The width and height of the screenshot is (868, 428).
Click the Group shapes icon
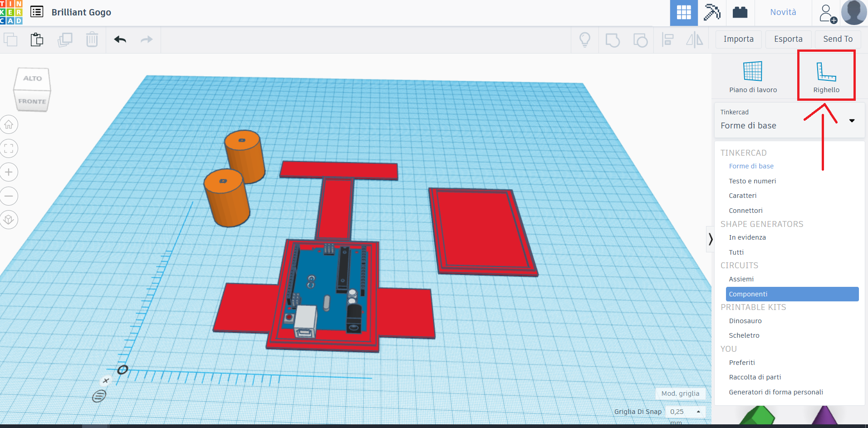(x=613, y=40)
